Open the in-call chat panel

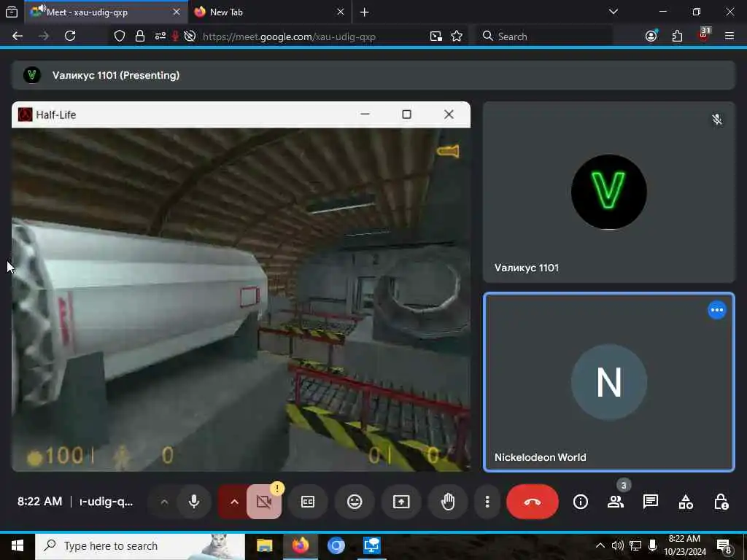pos(650,502)
